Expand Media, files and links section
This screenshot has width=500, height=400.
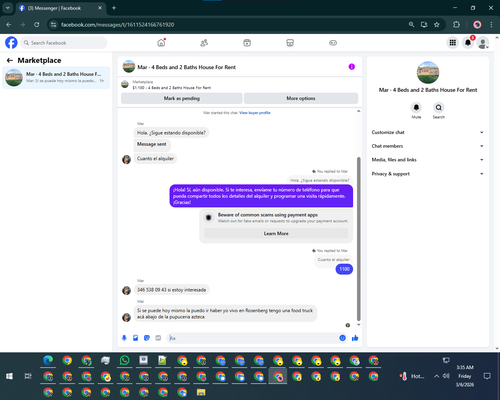pos(428,160)
